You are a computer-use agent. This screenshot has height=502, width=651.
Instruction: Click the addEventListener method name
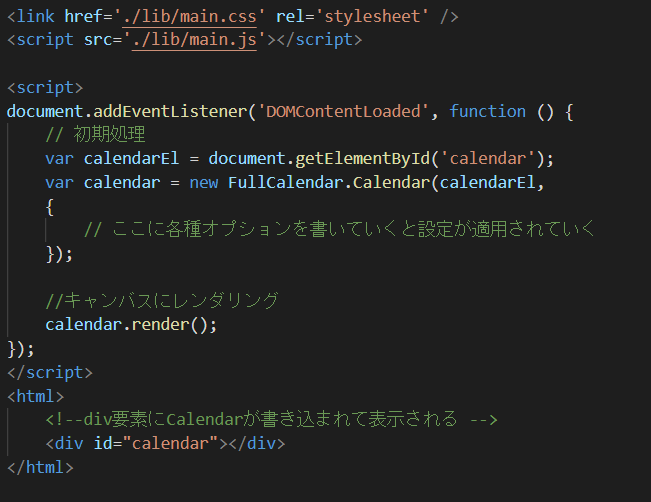point(170,111)
